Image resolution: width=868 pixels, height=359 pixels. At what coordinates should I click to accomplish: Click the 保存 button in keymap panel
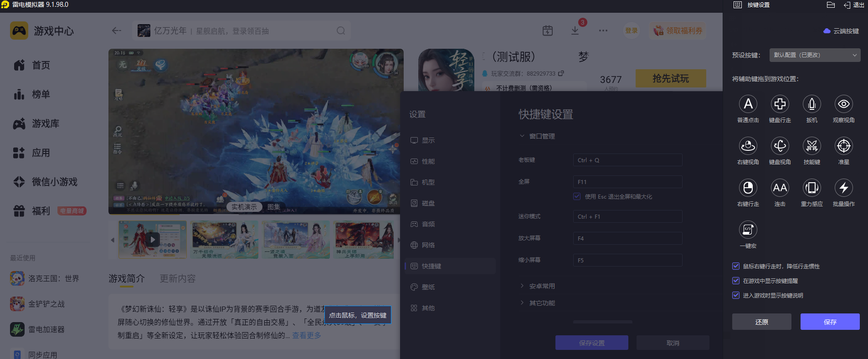[830, 322]
